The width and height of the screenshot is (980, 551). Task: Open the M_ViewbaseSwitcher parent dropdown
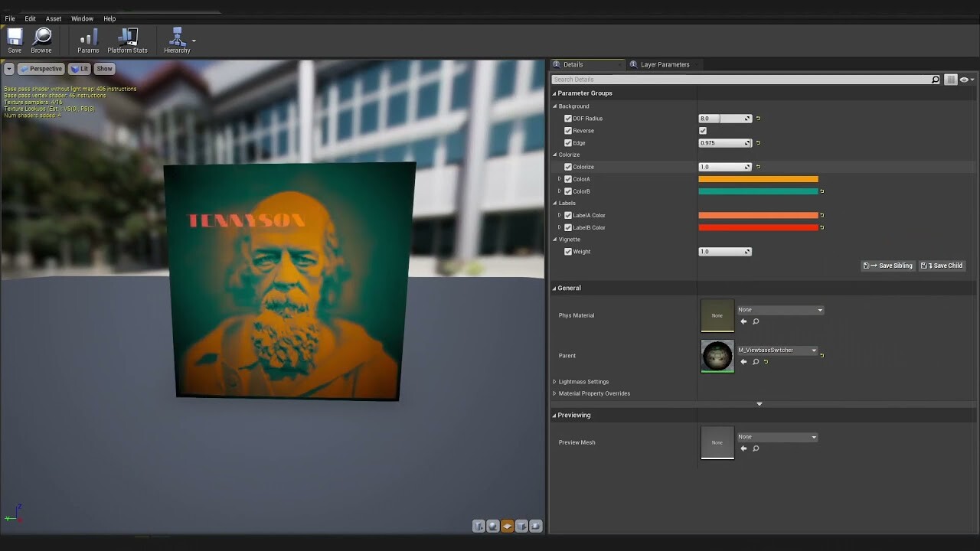pyautogui.click(x=778, y=350)
